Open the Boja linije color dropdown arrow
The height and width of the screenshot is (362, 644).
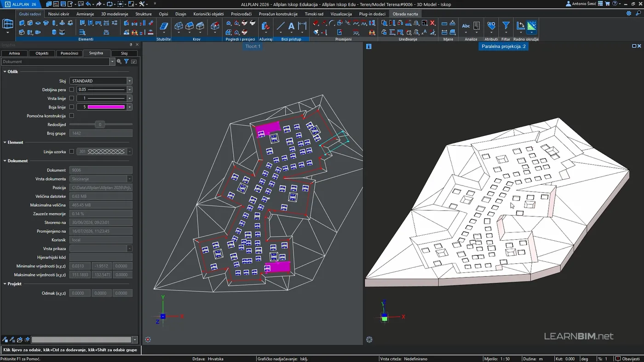(x=129, y=107)
